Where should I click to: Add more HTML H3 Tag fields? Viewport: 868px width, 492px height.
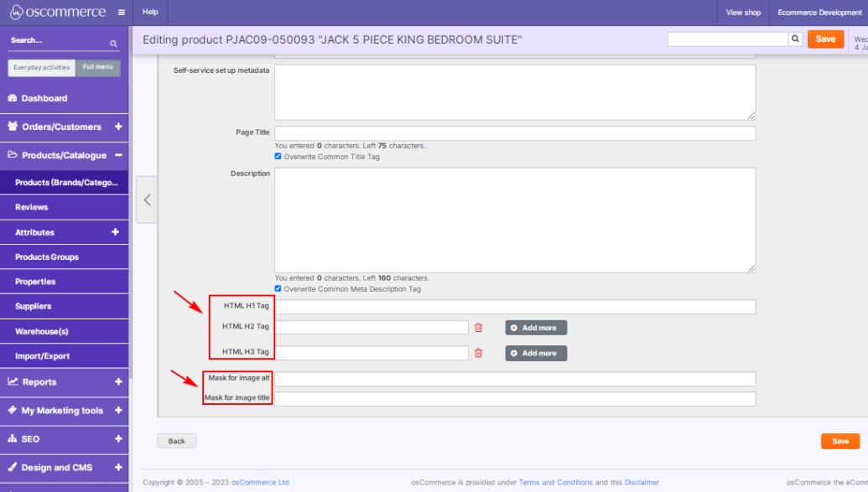point(536,353)
